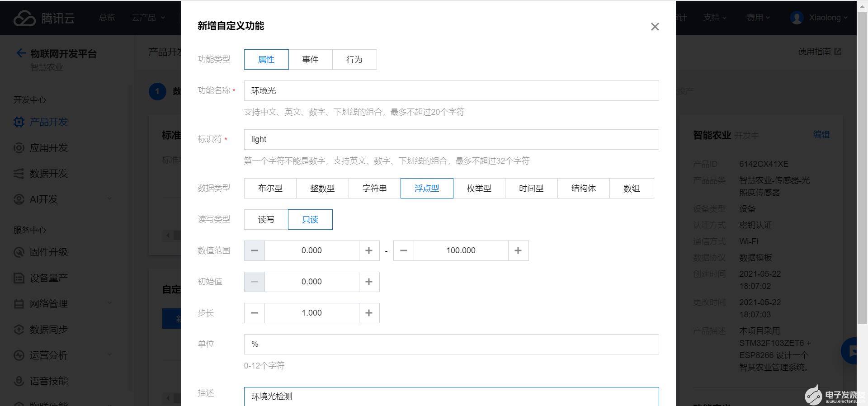
Task: Click the 产品开发 chip icon
Action: pos(19,122)
